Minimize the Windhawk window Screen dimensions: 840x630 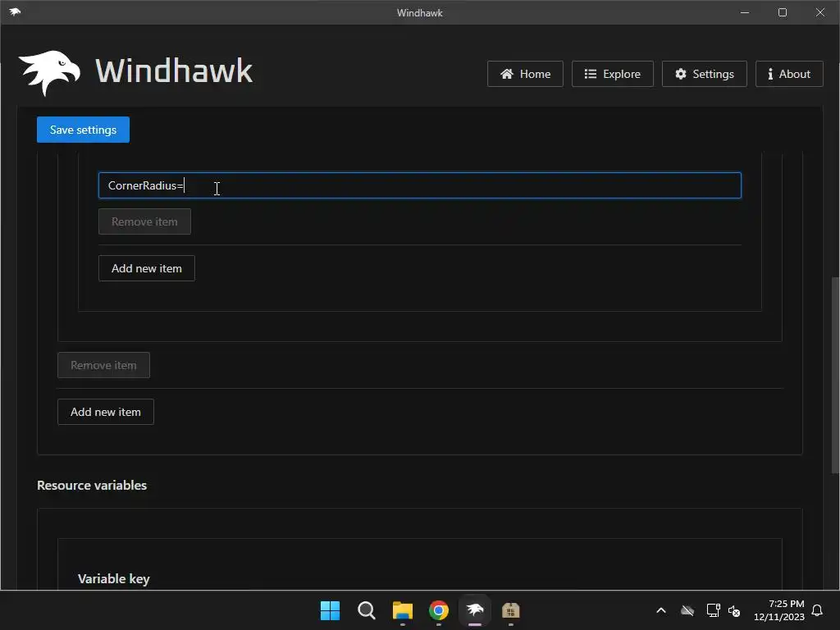point(745,12)
